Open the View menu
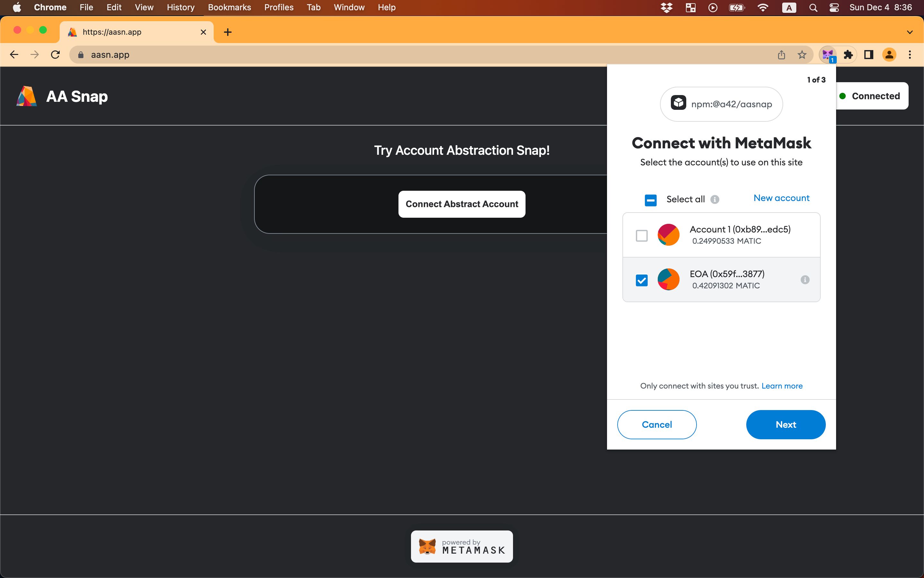The height and width of the screenshot is (578, 924). point(144,7)
